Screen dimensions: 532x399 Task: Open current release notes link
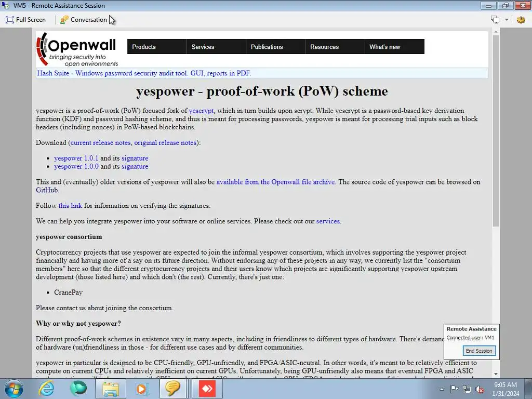[x=100, y=143]
